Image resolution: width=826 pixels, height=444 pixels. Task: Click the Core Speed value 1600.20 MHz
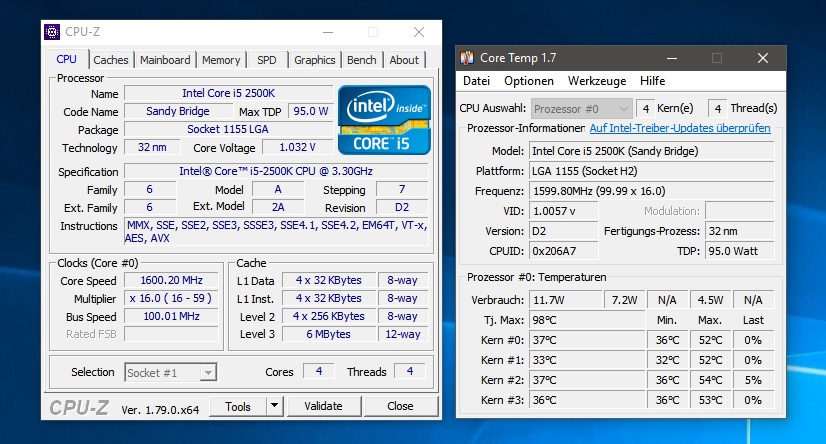[171, 280]
